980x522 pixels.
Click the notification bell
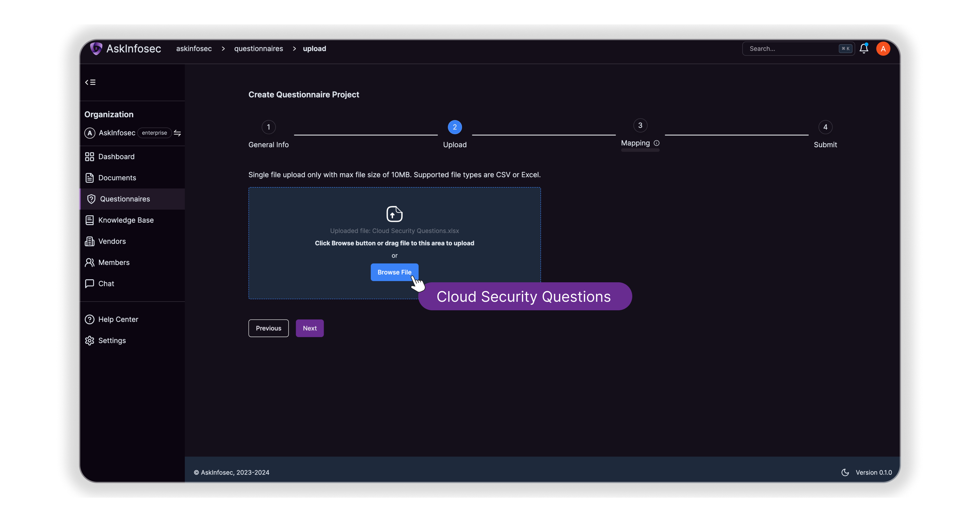864,48
